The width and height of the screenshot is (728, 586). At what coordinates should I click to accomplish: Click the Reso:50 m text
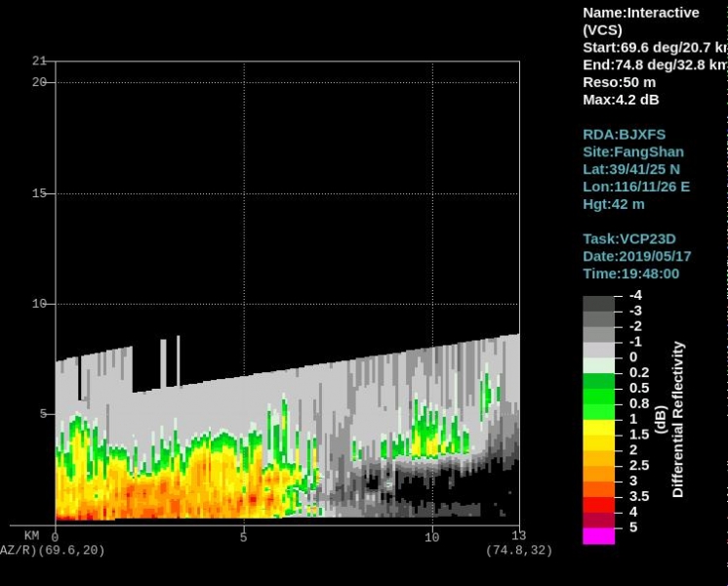pos(619,82)
